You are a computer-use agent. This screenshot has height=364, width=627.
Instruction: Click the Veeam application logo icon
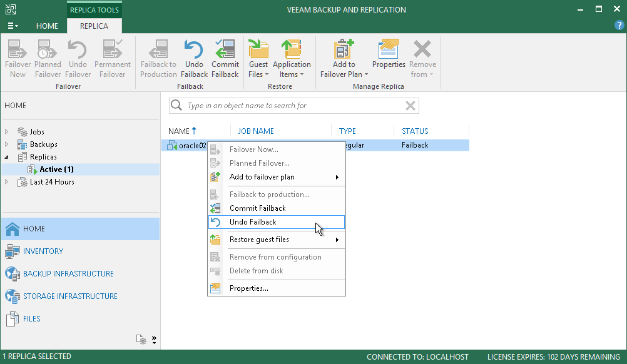pos(11,9)
